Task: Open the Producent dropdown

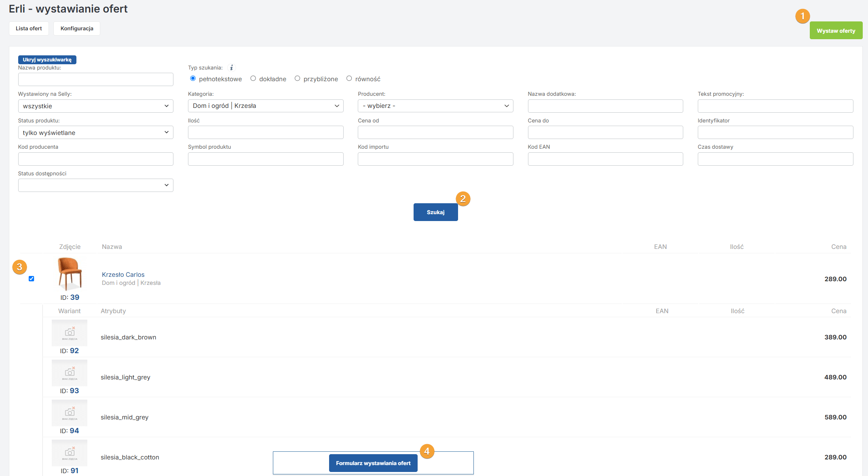Action: tap(435, 106)
